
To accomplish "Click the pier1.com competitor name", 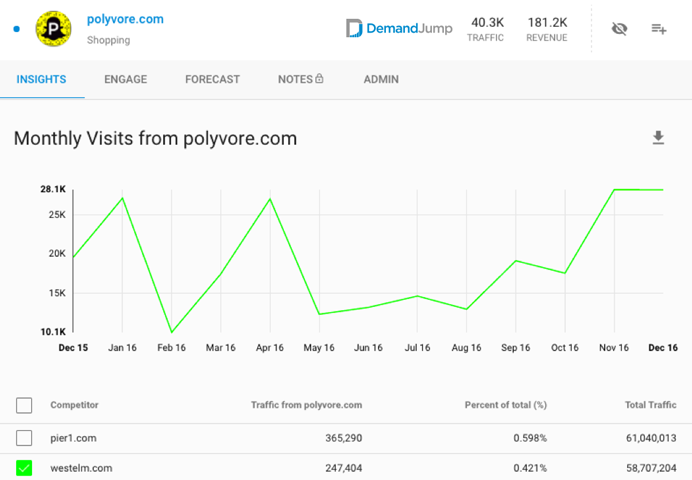I will tap(73, 439).
